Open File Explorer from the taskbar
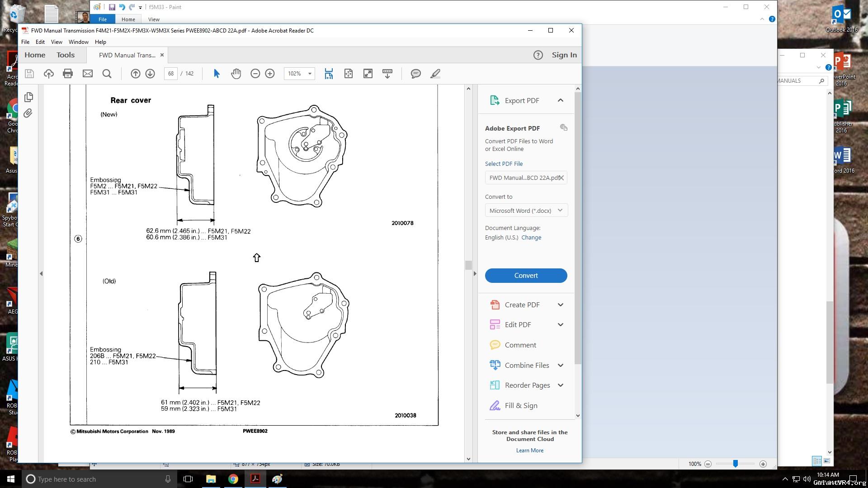 coord(211,479)
